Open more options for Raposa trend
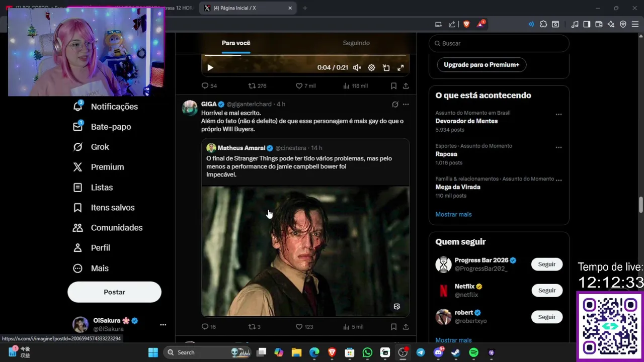Viewport: 644px width, 362px height. pos(558,148)
